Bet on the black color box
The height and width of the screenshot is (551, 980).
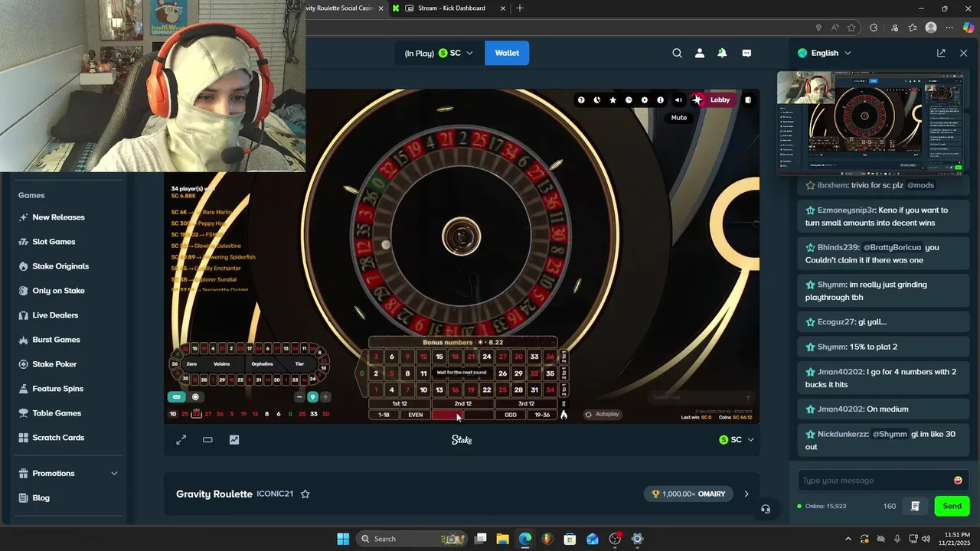coord(479,415)
